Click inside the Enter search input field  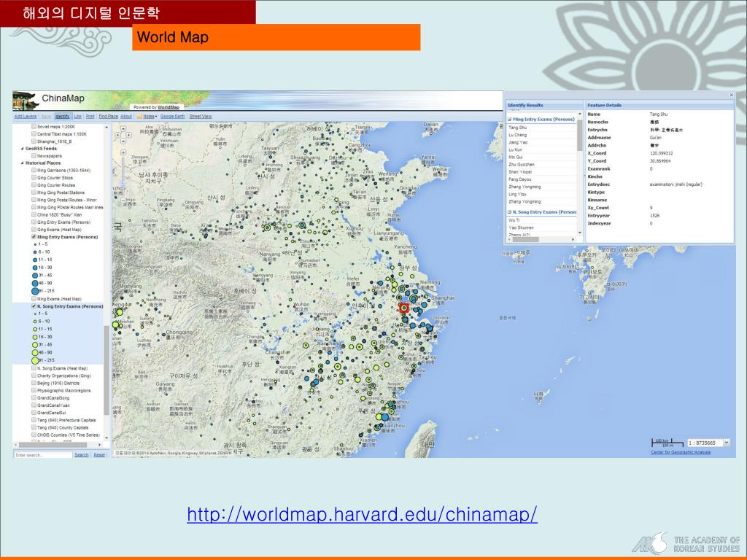(43, 455)
